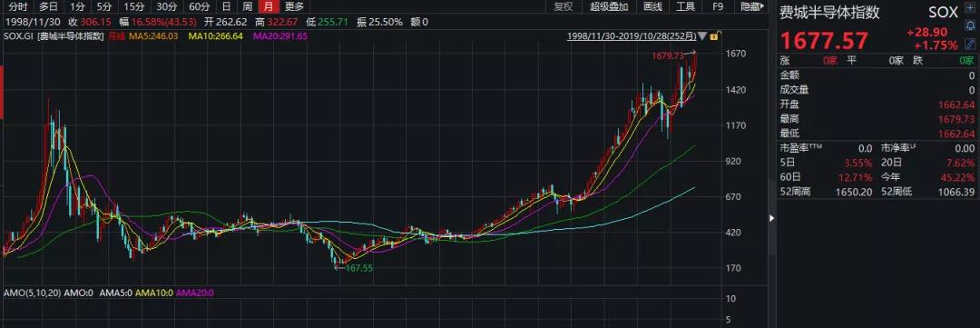Toggle the 复权 price adjustment option

[x=563, y=7]
